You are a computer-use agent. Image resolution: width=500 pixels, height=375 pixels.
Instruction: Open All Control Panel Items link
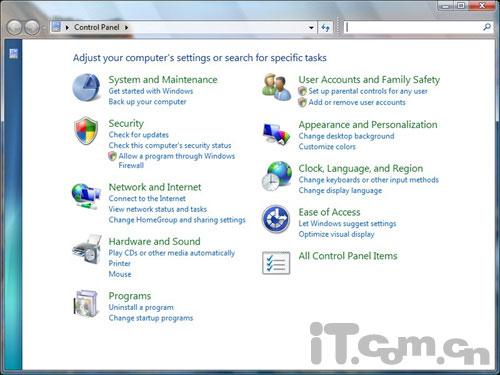[348, 256]
